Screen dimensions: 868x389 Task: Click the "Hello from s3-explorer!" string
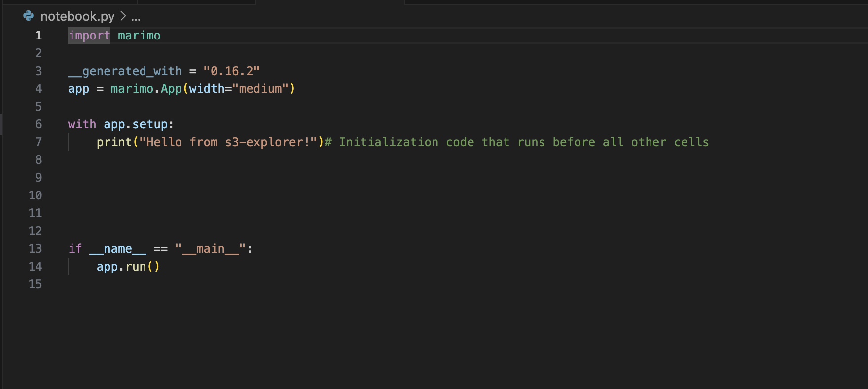228,142
